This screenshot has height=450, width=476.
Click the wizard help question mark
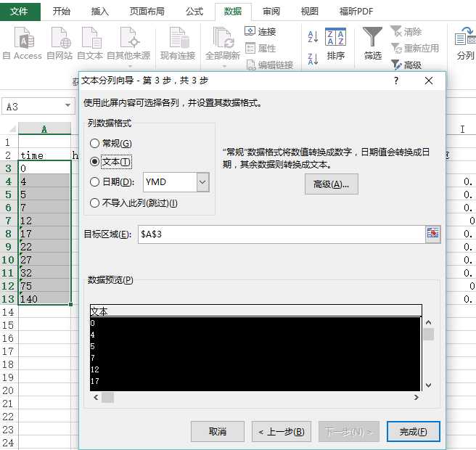[x=396, y=81]
